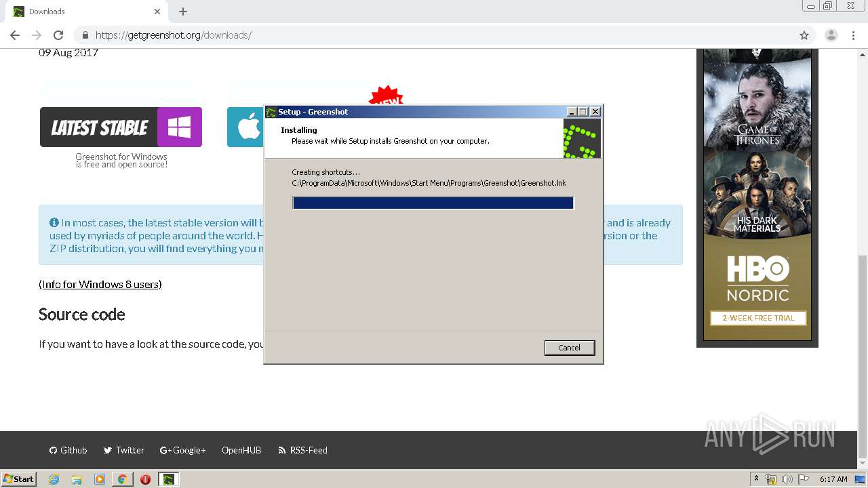The height and width of the screenshot is (488, 868).
Task: Click the Cancel button in Greenshot Setup
Action: tap(569, 348)
